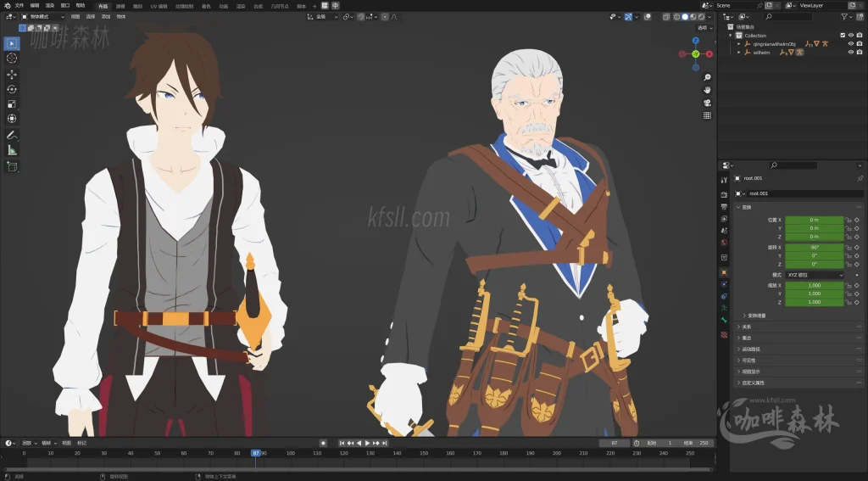Click the auto-keying record button
This screenshot has width=868, height=481.
323,443
